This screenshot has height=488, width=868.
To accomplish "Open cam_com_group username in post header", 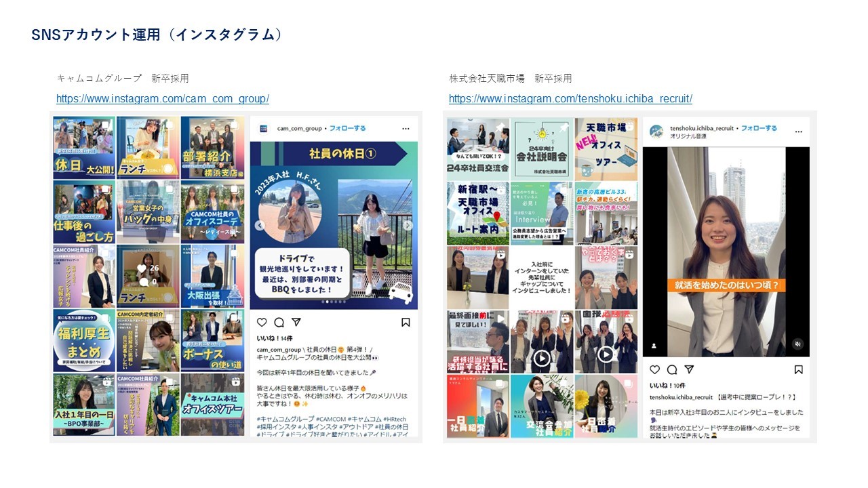I will tap(299, 128).
